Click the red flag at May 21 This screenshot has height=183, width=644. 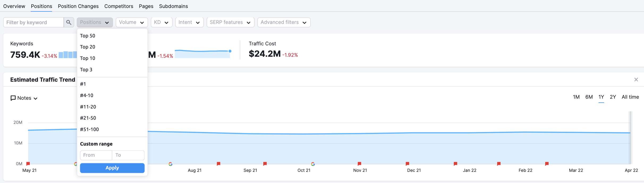[28, 164]
